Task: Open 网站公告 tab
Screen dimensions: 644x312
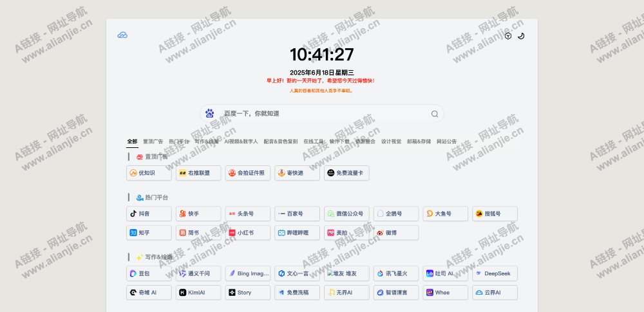Action: click(x=446, y=142)
